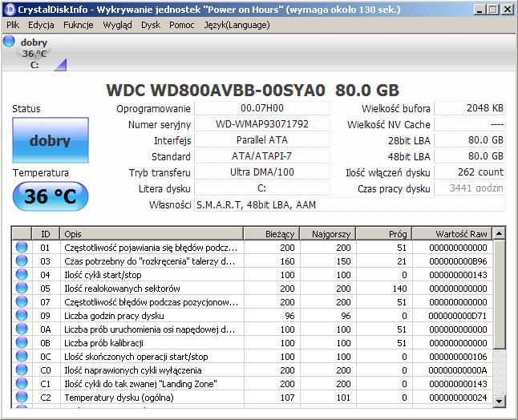Click status orb for attribute C2
Image resolution: width=518 pixels, height=420 pixels.
point(22,398)
